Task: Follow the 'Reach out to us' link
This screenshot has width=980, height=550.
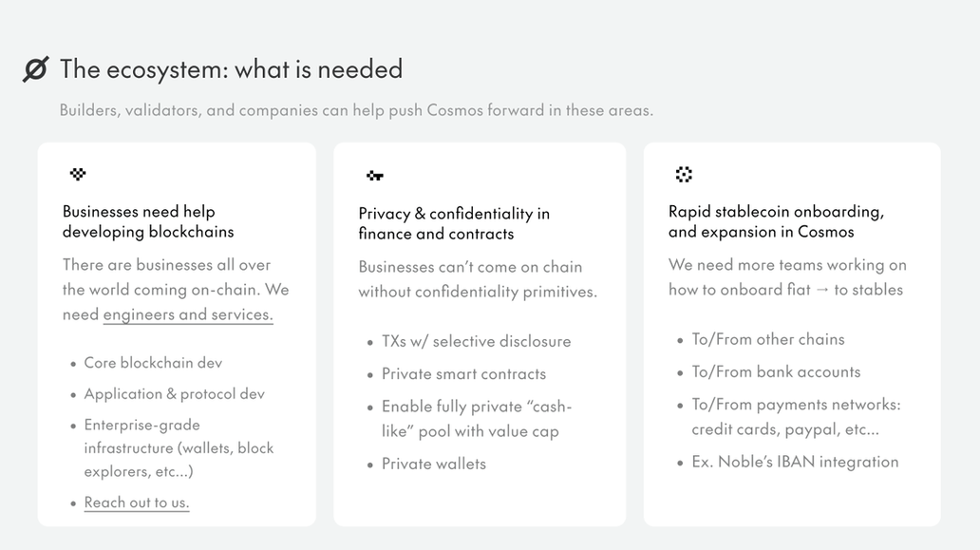Action: coord(137,503)
